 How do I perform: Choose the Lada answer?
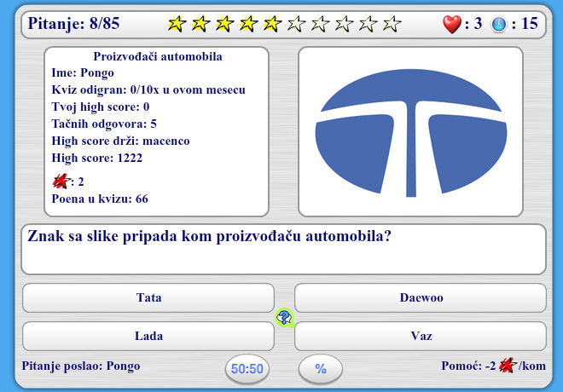tap(148, 336)
